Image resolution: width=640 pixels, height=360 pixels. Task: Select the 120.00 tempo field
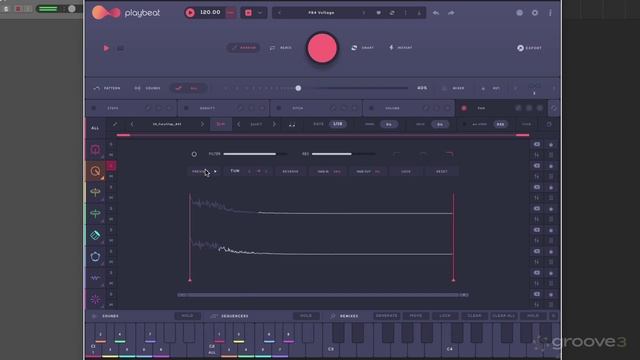210,13
